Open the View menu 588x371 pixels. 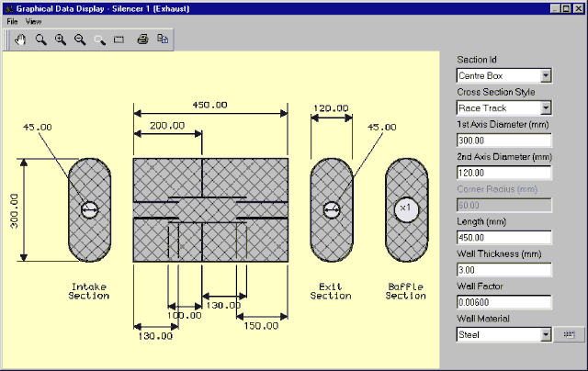33,21
